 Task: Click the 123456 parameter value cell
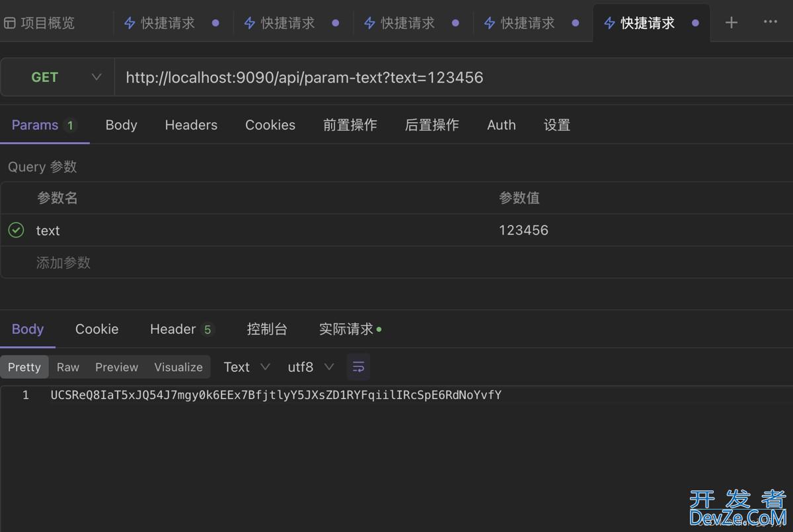523,230
